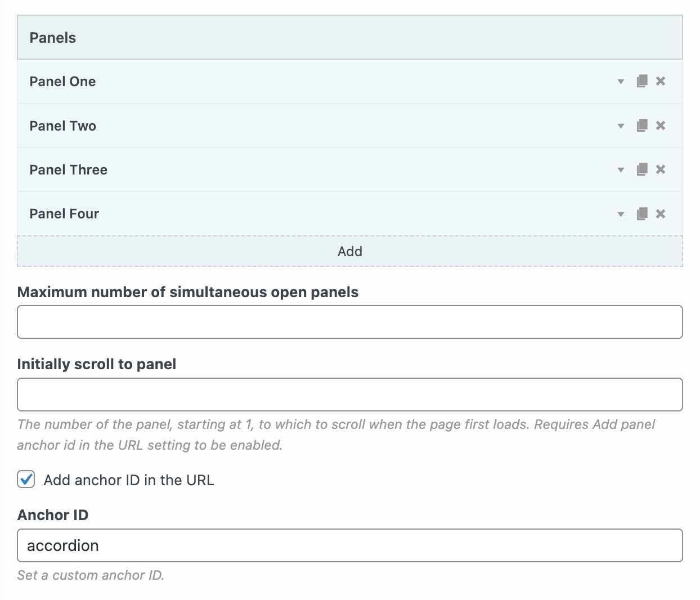The height and width of the screenshot is (600, 700).
Task: Expand Panel Three using its disclosure arrow
Action: click(x=621, y=169)
